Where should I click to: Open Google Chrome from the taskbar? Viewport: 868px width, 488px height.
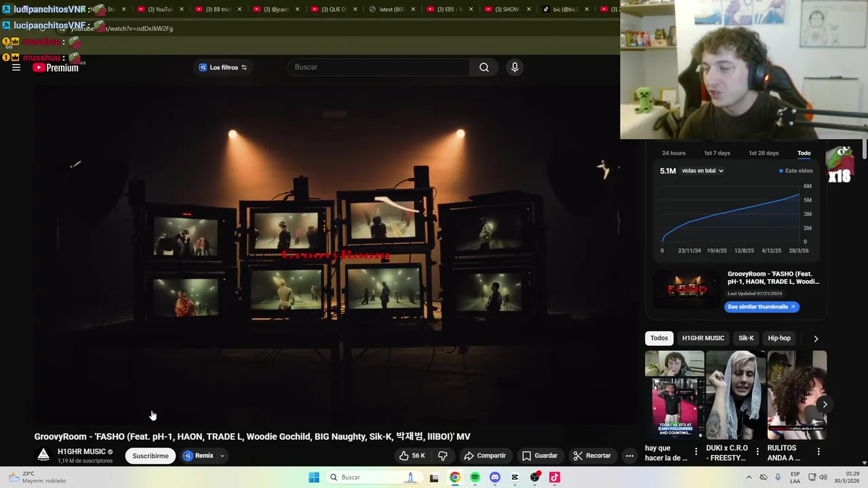tap(455, 477)
